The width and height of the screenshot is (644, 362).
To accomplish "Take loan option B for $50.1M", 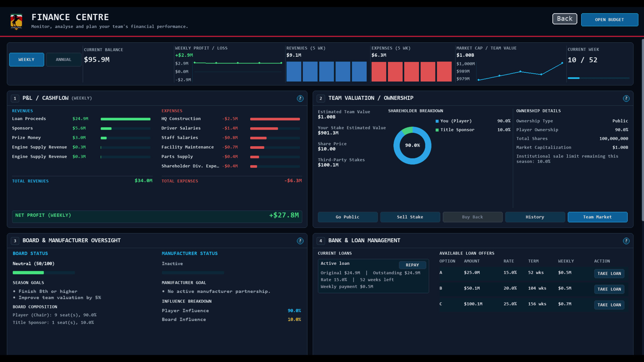I will click(609, 289).
